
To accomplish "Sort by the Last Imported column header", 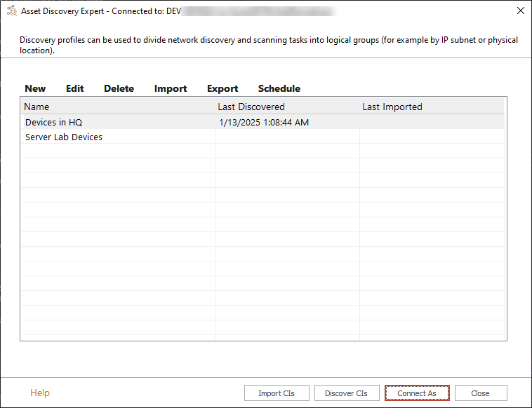I will click(392, 107).
